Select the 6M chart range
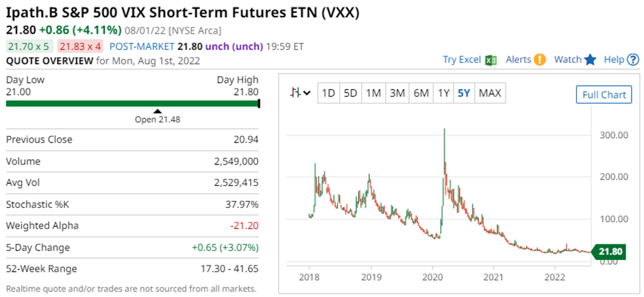The image size is (644, 297). coord(421,93)
